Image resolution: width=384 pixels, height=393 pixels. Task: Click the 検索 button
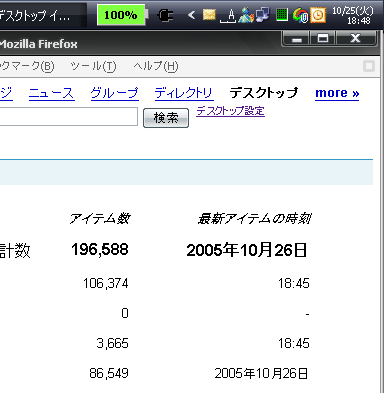tap(166, 118)
